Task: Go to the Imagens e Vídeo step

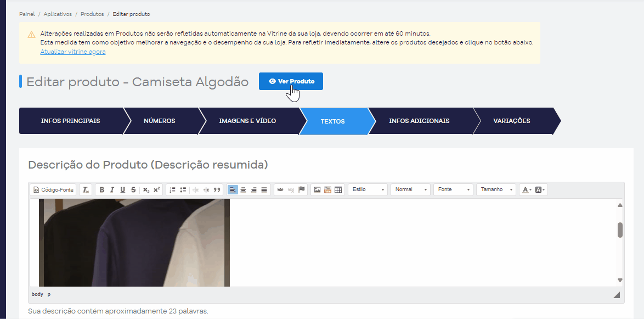Action: point(247,121)
